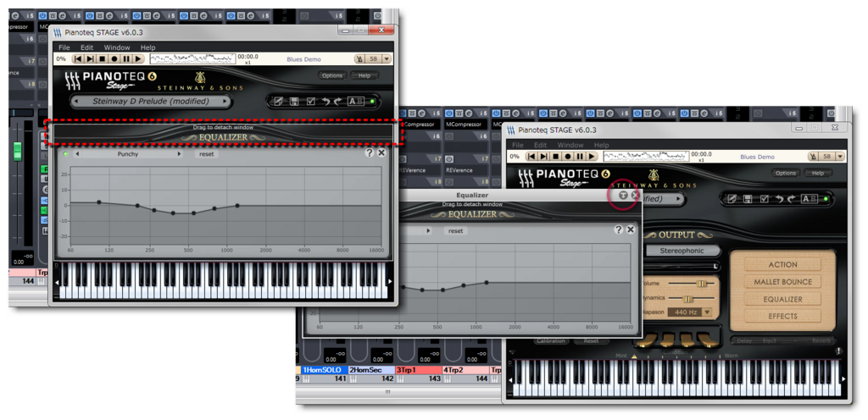This screenshot has width=868, height=420.
Task: Select the 3Trp1 track label in the DAW mixer
Action: (418, 370)
